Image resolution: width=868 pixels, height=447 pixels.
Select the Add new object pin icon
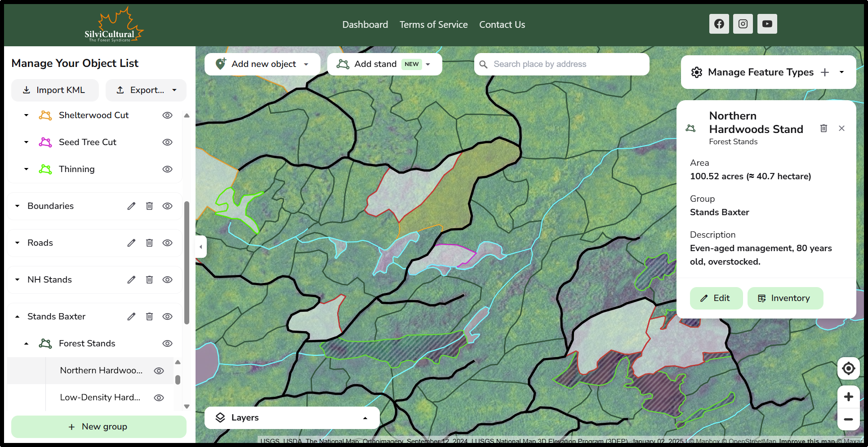tap(220, 64)
